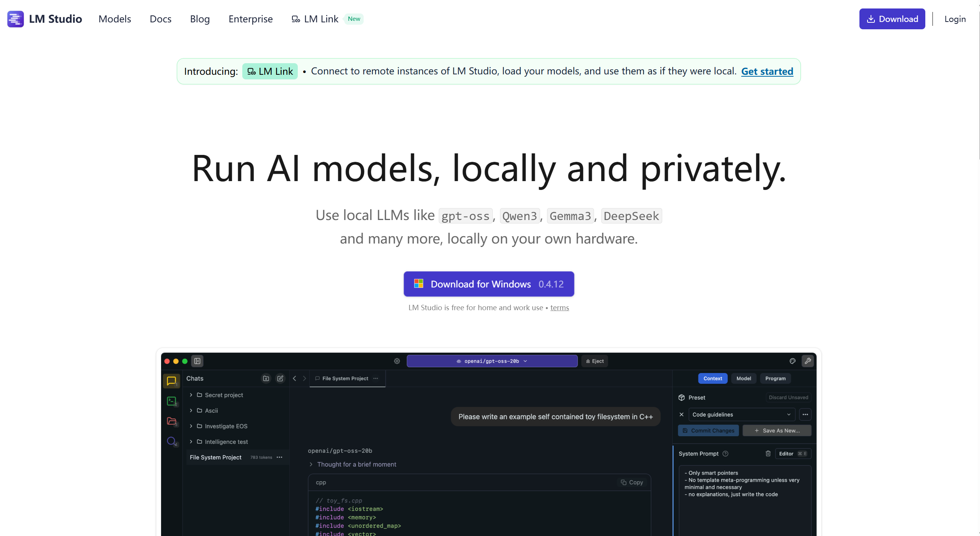Screen dimensions: 980x536
Task: Open the Developer terminal panel in sidebar
Action: point(171,401)
